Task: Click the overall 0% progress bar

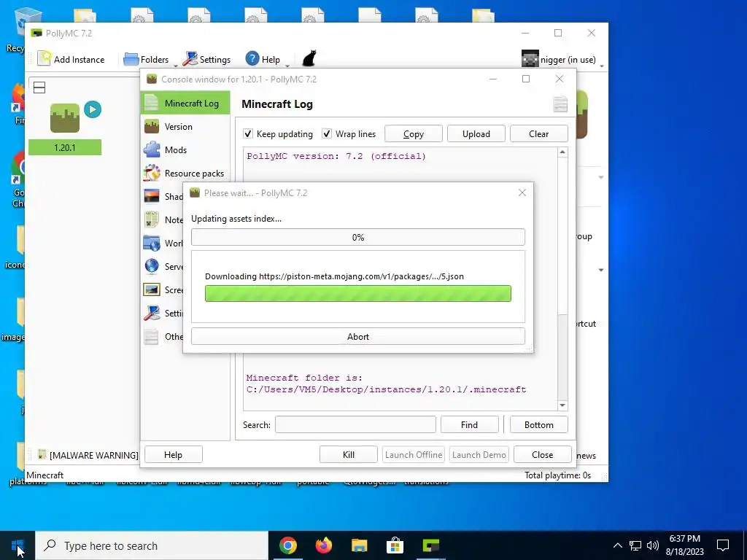Action: point(358,237)
